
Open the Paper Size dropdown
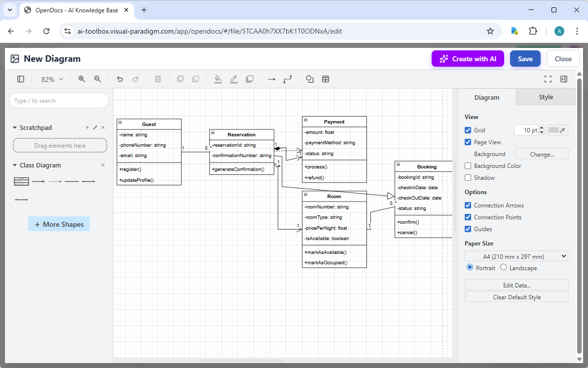pos(516,256)
